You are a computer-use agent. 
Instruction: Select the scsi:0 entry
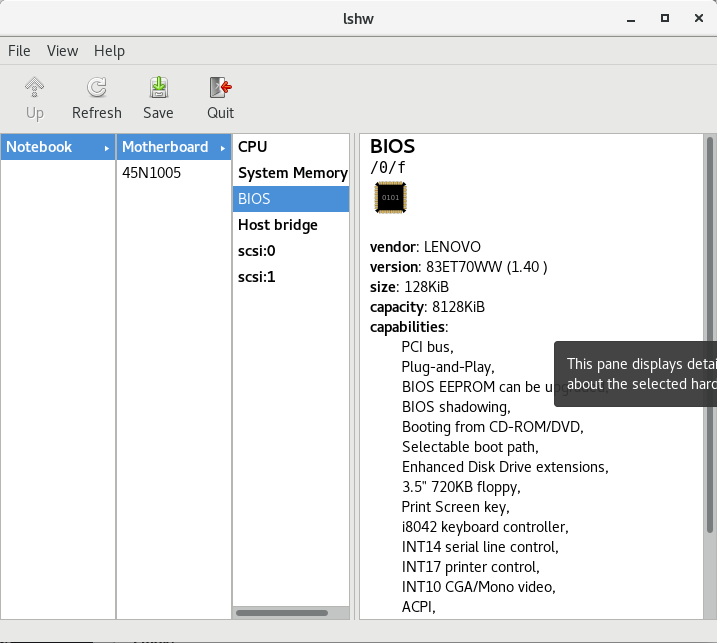click(291, 251)
